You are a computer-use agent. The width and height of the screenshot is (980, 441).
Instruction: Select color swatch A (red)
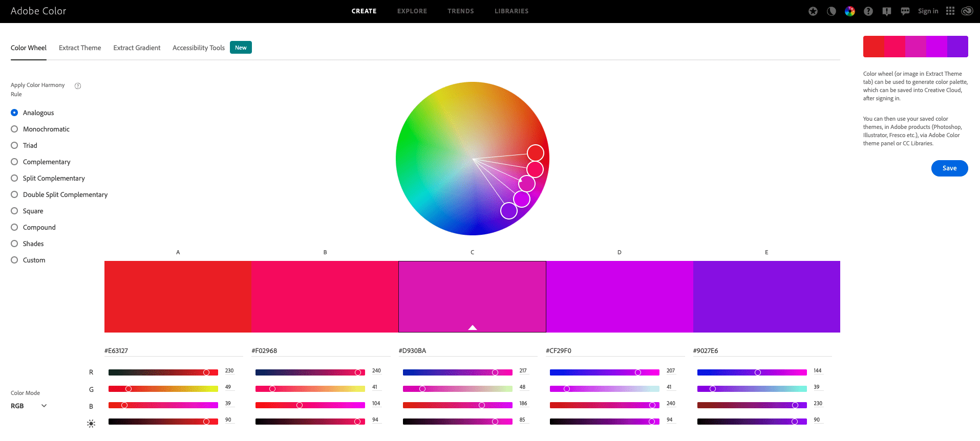[178, 297]
